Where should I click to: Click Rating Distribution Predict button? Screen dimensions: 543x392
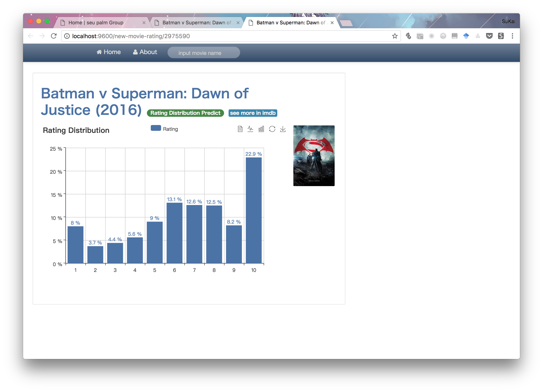coord(185,113)
